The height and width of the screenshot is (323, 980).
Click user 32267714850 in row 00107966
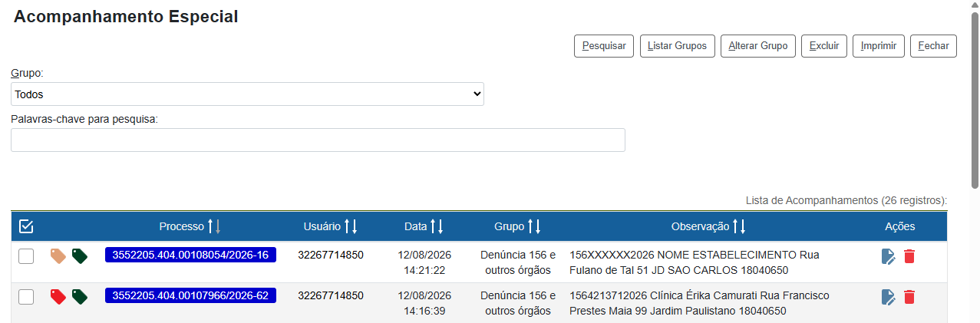coord(331,295)
